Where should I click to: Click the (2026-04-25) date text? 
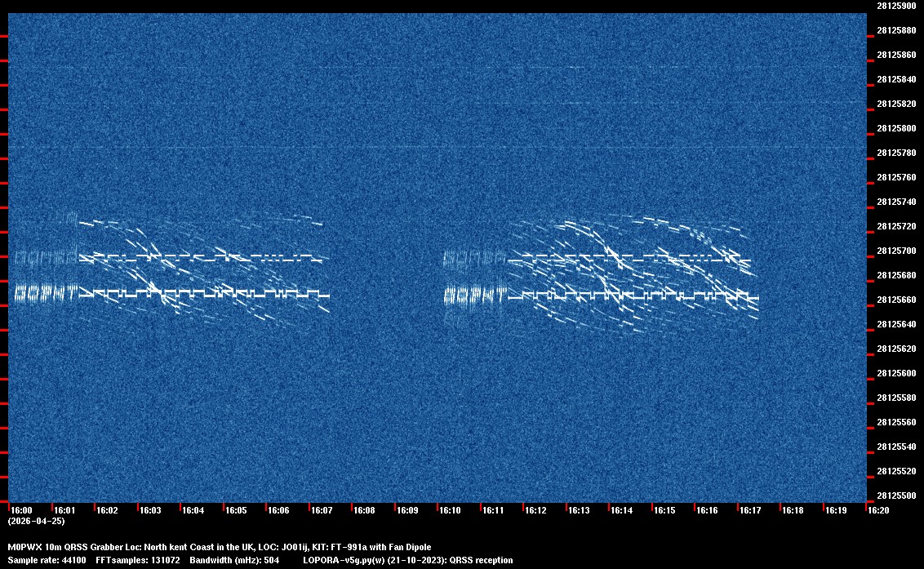coord(36,521)
